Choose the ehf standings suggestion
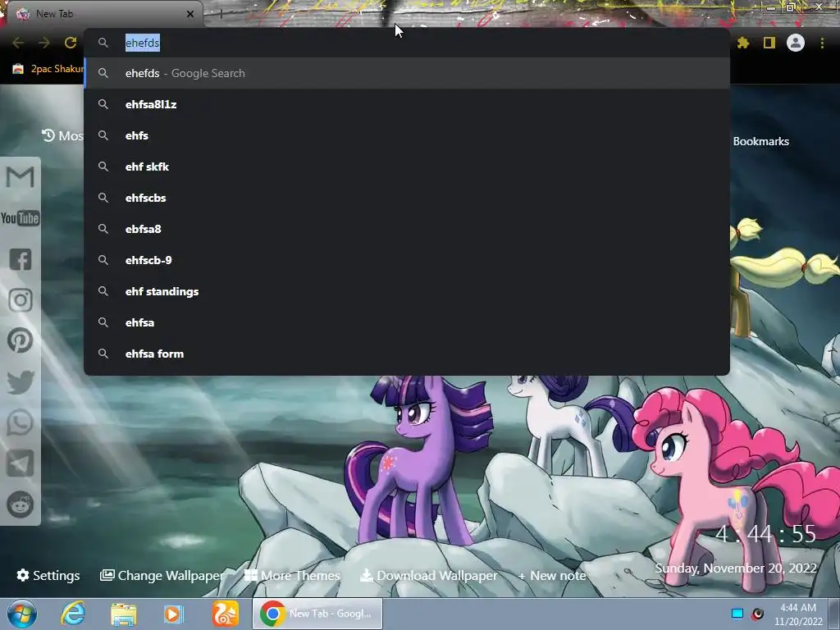 tap(407, 291)
